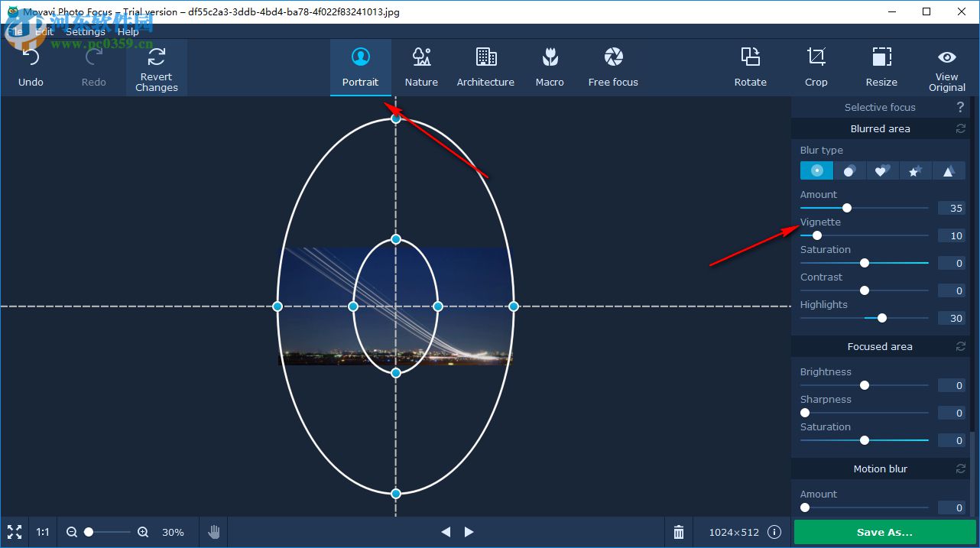The height and width of the screenshot is (548, 980).
Task: Open the Rotate tool
Action: pos(750,67)
